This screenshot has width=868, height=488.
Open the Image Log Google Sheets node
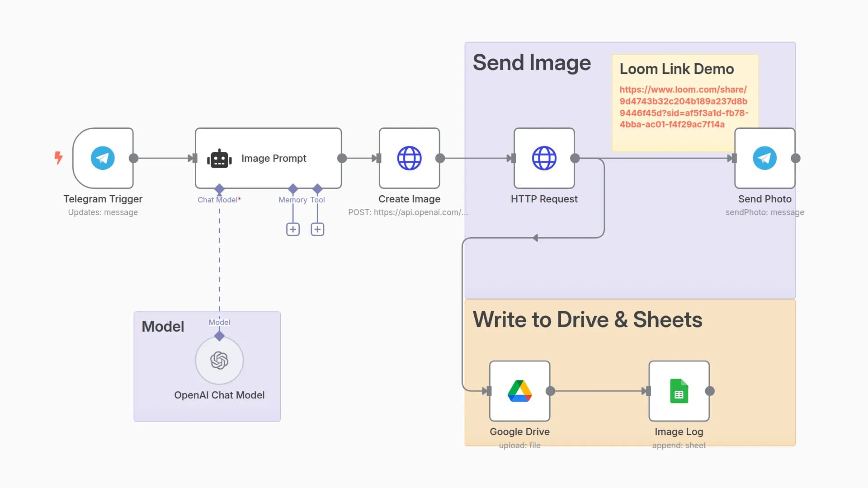[x=679, y=391]
